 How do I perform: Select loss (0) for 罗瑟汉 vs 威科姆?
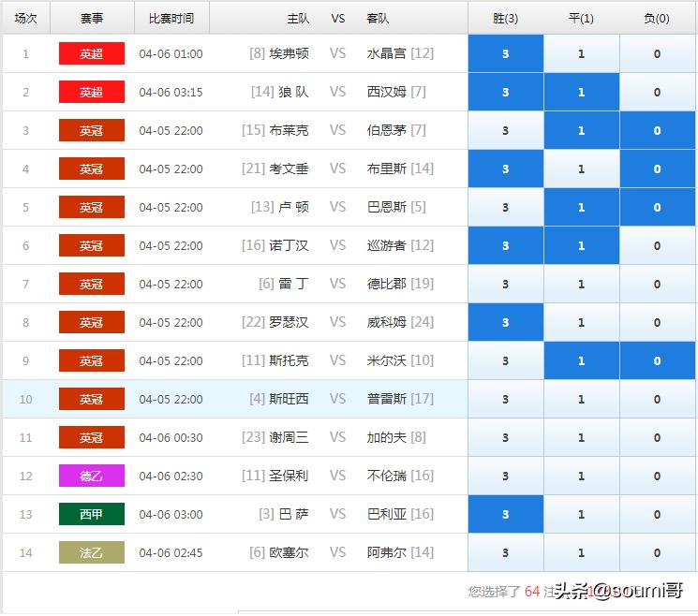657,322
